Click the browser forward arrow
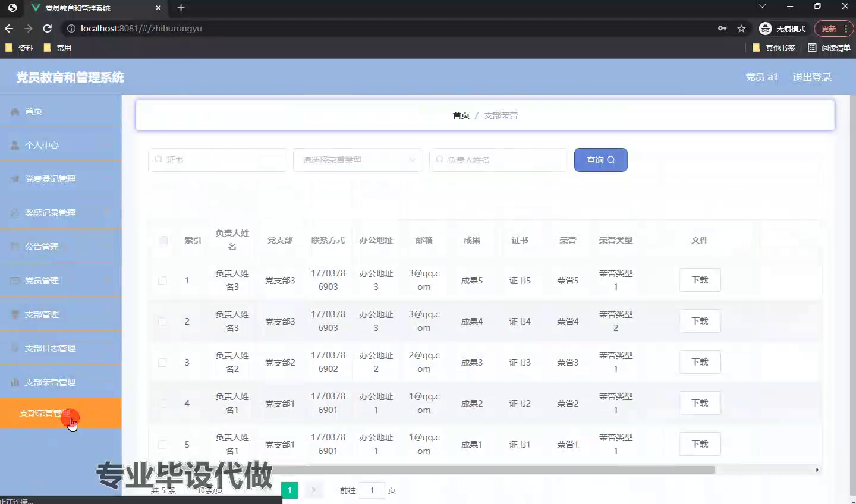This screenshot has width=856, height=504. (x=28, y=29)
